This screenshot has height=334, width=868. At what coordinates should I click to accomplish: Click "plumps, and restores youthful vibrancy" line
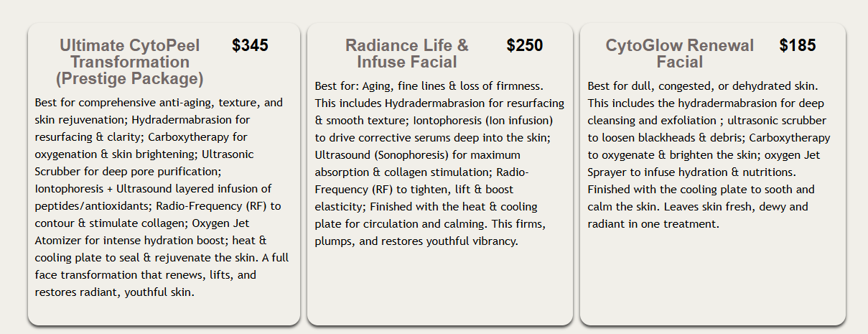(x=416, y=241)
